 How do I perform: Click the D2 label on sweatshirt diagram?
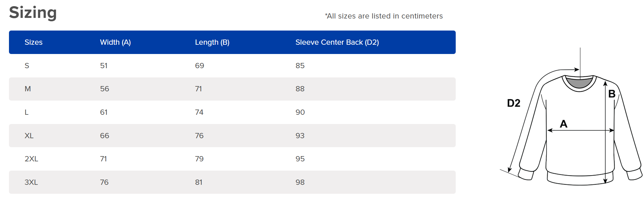(x=514, y=103)
